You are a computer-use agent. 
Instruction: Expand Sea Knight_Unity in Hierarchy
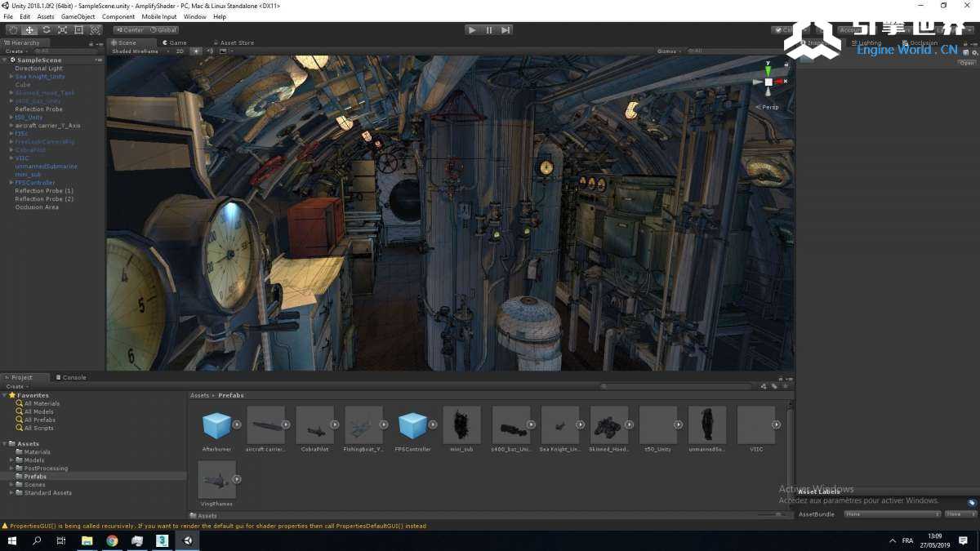pos(11,77)
